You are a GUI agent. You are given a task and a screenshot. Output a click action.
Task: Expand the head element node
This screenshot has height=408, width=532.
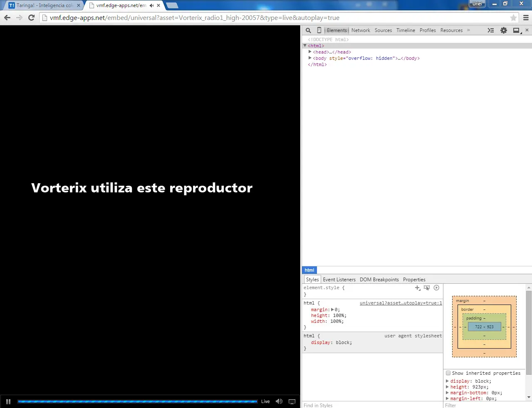(x=310, y=52)
